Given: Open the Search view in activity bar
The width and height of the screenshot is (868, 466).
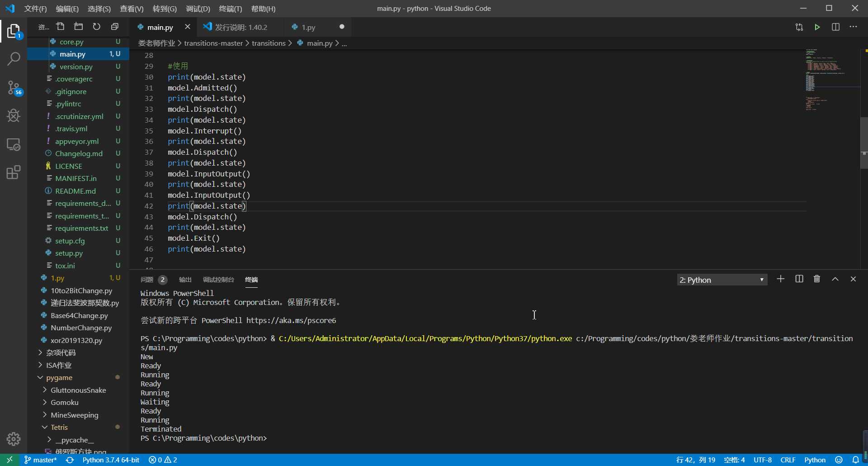Looking at the screenshot, I should tap(14, 59).
